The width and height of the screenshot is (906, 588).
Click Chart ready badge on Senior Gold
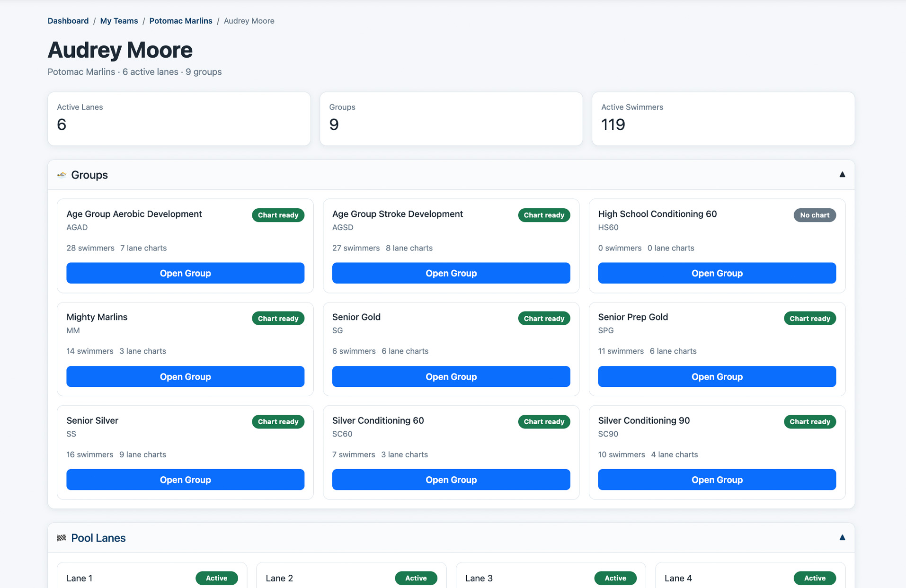pyautogui.click(x=544, y=319)
